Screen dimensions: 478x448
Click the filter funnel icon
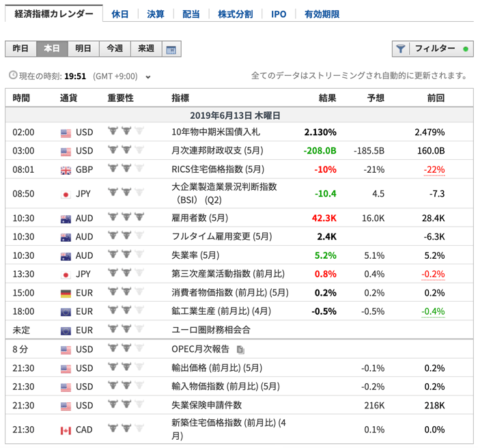401,49
